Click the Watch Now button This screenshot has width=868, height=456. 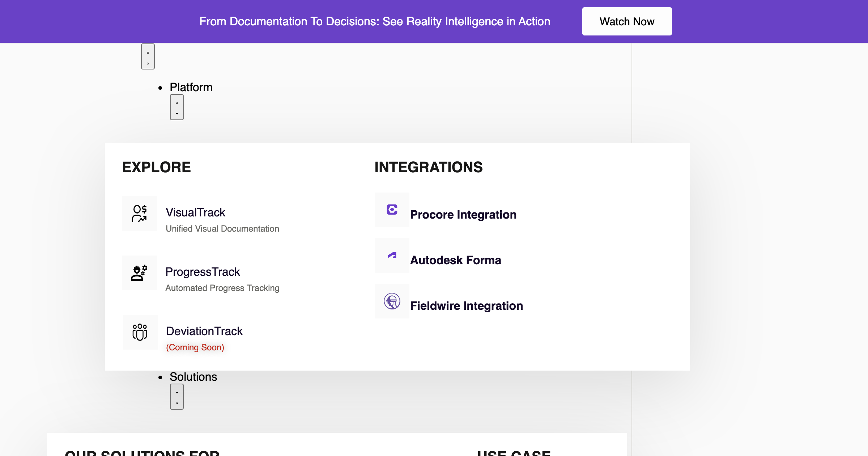627,21
